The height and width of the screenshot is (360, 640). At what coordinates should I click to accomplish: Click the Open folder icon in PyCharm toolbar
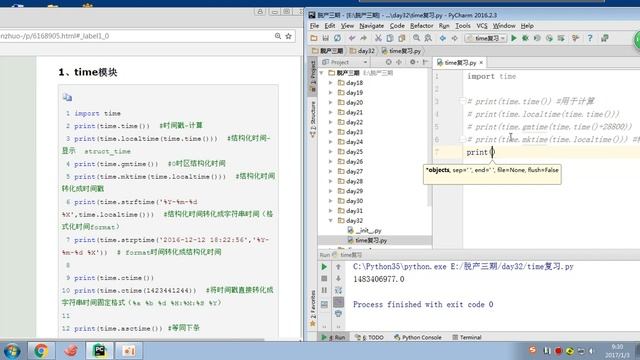pos(313,38)
